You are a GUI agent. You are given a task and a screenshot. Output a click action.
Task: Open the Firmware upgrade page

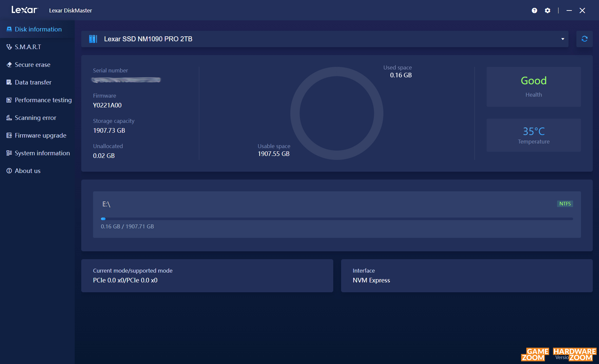click(37, 135)
